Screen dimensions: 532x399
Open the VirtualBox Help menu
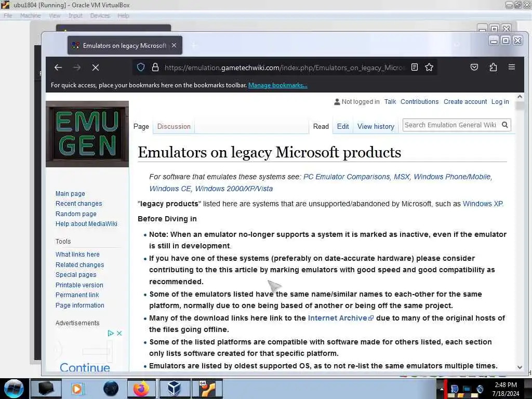click(x=123, y=16)
